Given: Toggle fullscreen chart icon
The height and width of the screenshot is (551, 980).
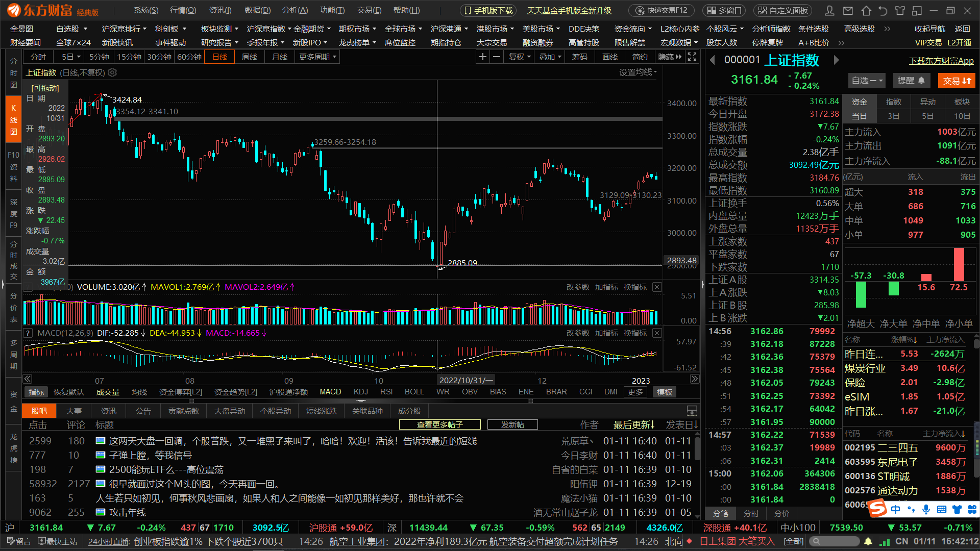Looking at the screenshot, I should (692, 57).
